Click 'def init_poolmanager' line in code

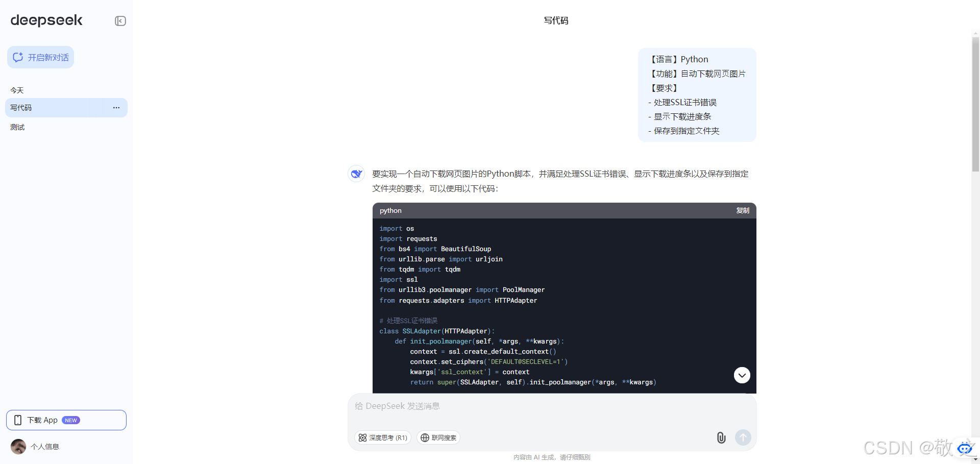coord(479,341)
